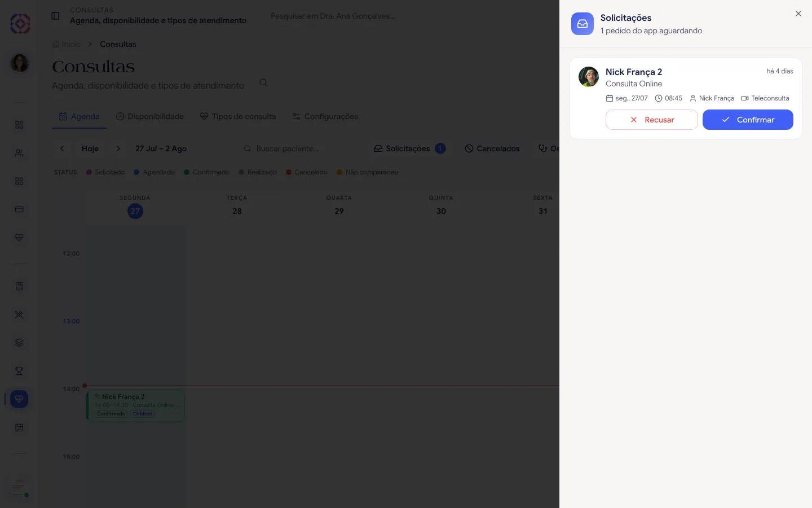Open the crossed utensils icon in the sidebar
This screenshot has width=812, height=508.
point(19,314)
